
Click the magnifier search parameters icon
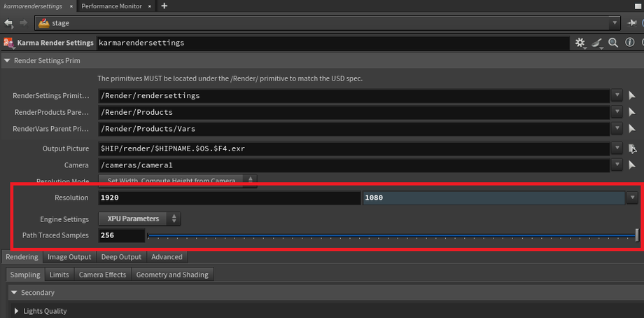613,43
